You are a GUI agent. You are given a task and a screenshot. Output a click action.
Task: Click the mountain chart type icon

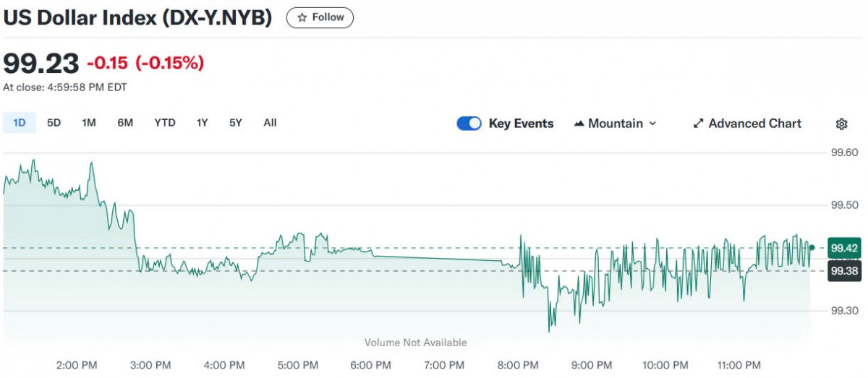[x=579, y=124]
